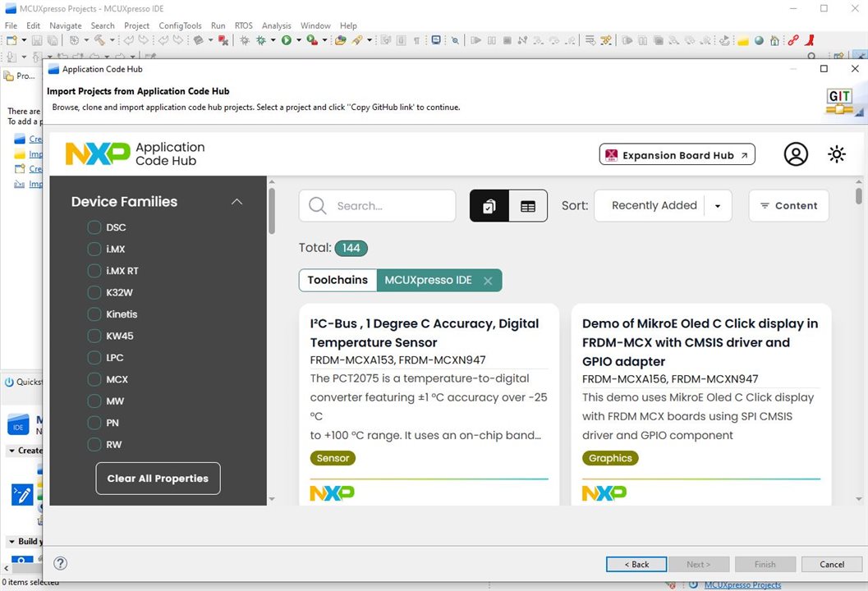Enable the i.MX RT filter
The width and height of the screenshot is (868, 591).
[x=94, y=271]
